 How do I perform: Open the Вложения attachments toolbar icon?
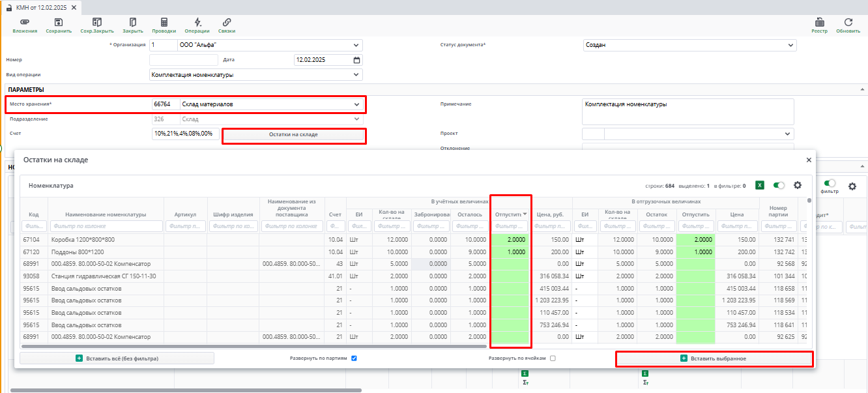point(25,22)
